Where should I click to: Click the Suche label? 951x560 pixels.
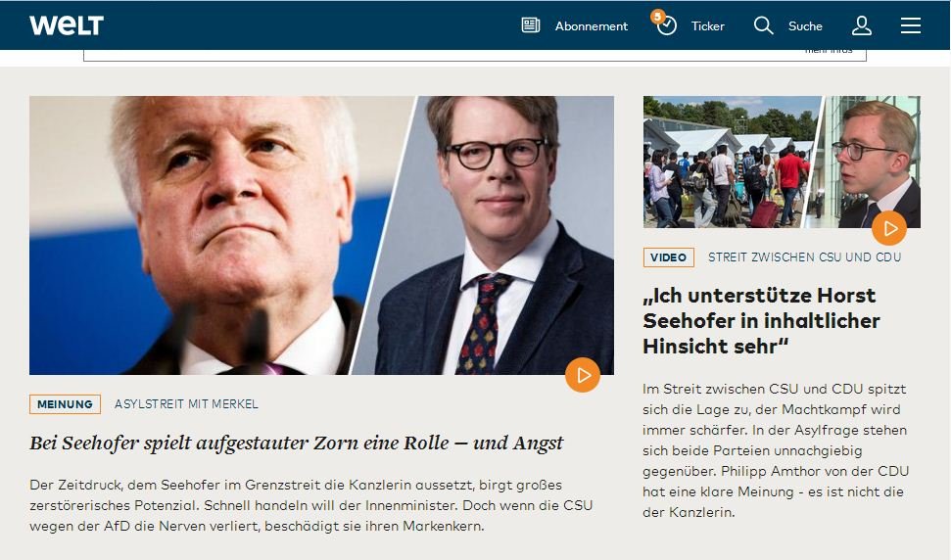point(805,26)
